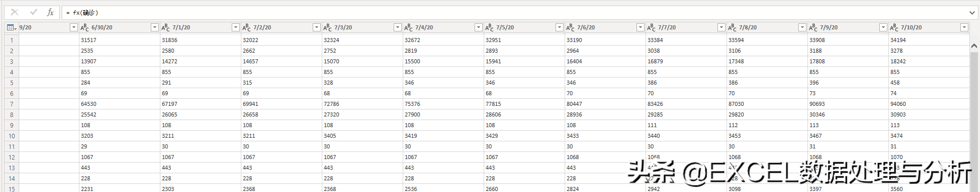
Task: Select cell 16879 in 7/7/20 column
Action: pos(686,61)
